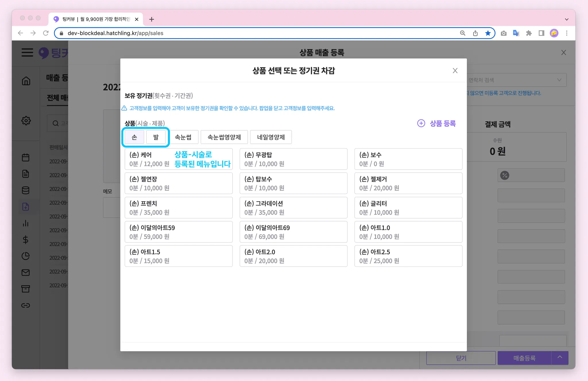
Task: Choose the (손) 프렌치 product
Action: tap(179, 207)
